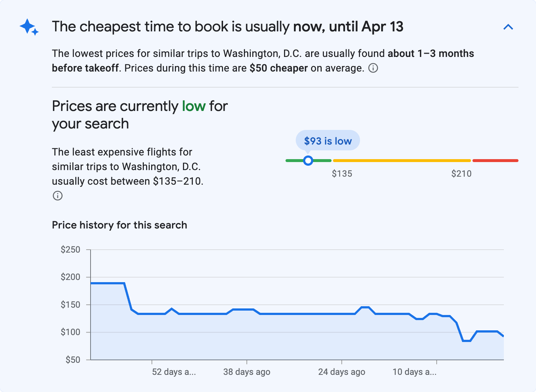Click the info icon below the price range text
The height and width of the screenshot is (392, 536).
coord(57,196)
